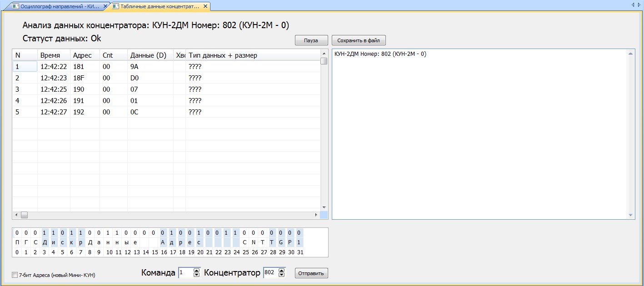Enable the 7-бит Адреса checkbox

coord(15,275)
